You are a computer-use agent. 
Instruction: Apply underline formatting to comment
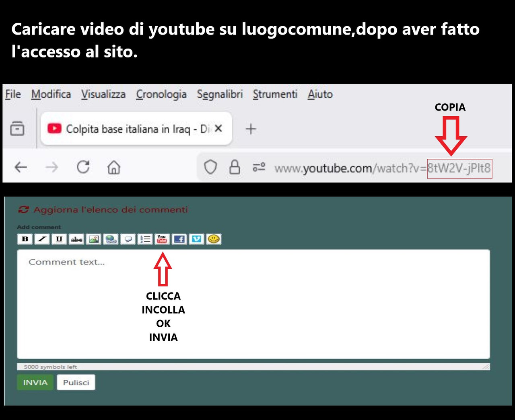pyautogui.click(x=59, y=239)
